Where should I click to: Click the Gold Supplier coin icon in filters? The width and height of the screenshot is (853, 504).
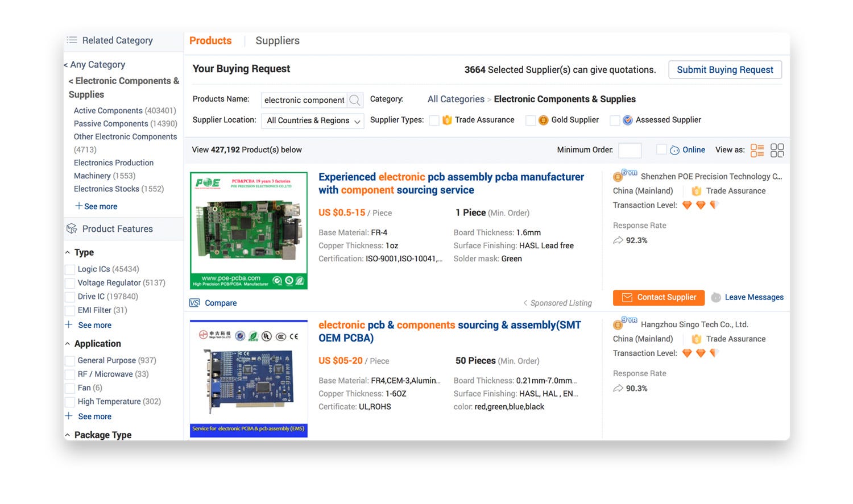pos(543,120)
